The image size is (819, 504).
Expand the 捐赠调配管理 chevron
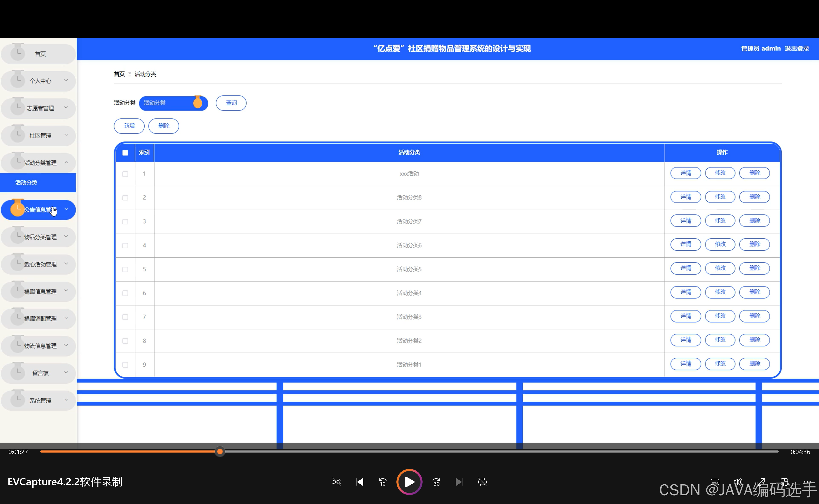click(x=66, y=318)
